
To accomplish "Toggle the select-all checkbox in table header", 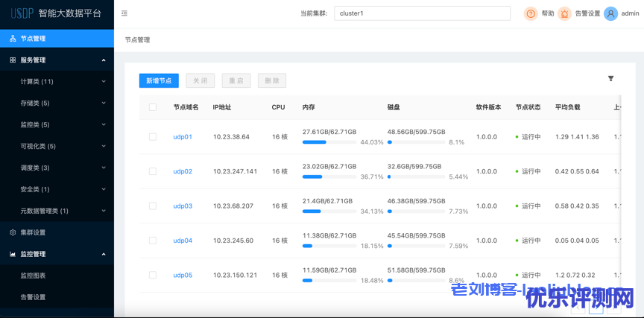I will click(x=153, y=107).
